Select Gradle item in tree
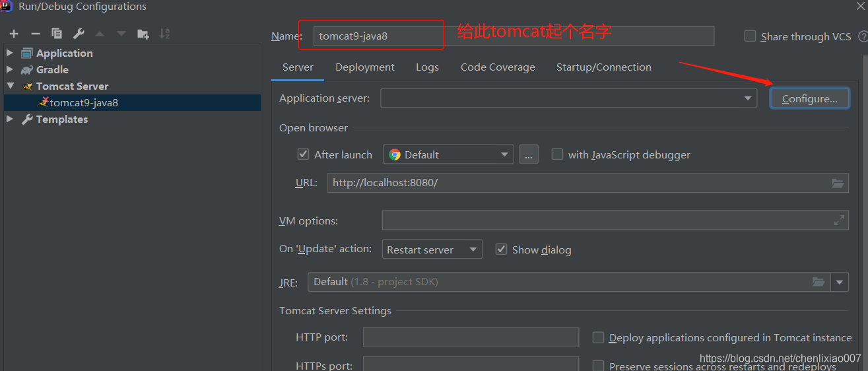Image resolution: width=868 pixels, height=371 pixels. point(52,69)
